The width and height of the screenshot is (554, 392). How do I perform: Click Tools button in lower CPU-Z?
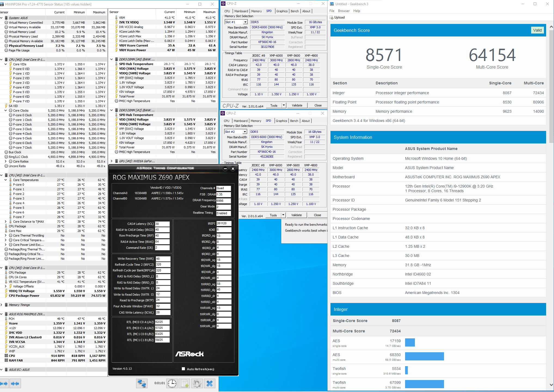pyautogui.click(x=273, y=215)
